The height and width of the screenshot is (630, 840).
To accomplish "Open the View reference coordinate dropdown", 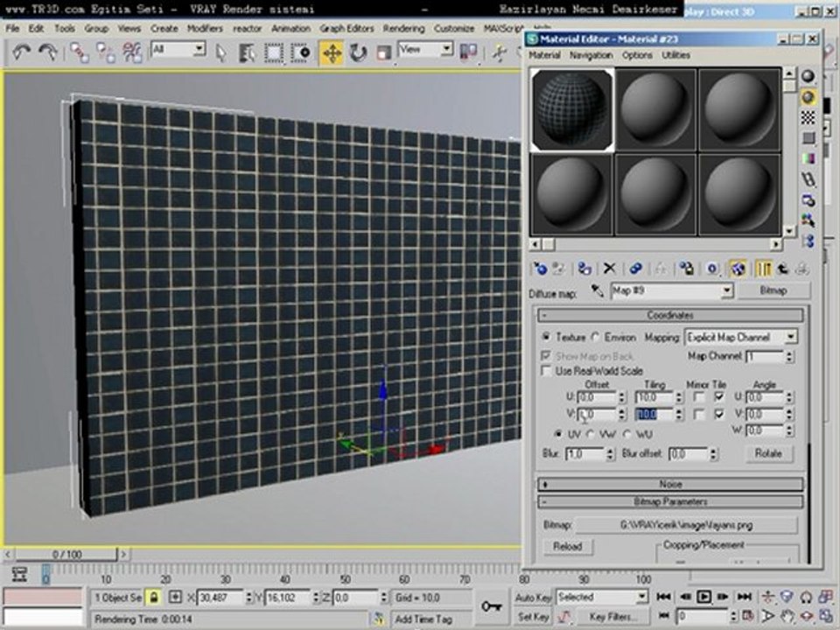I will 447,50.
